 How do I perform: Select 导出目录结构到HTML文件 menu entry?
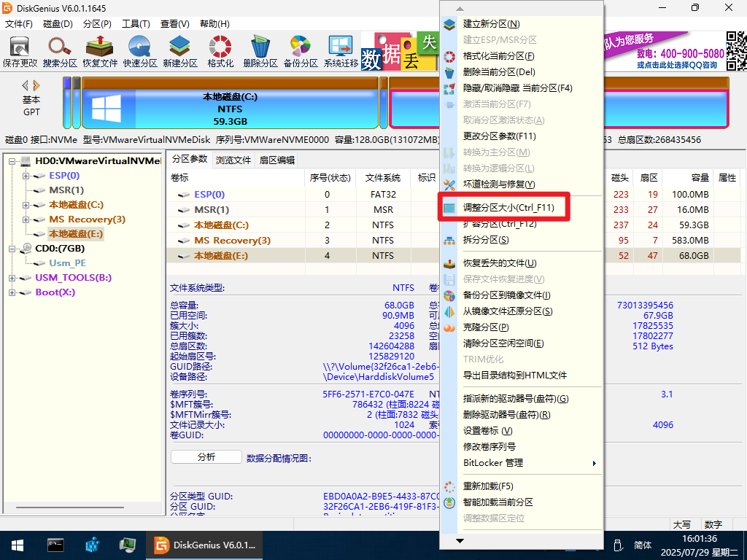pyautogui.click(x=515, y=376)
